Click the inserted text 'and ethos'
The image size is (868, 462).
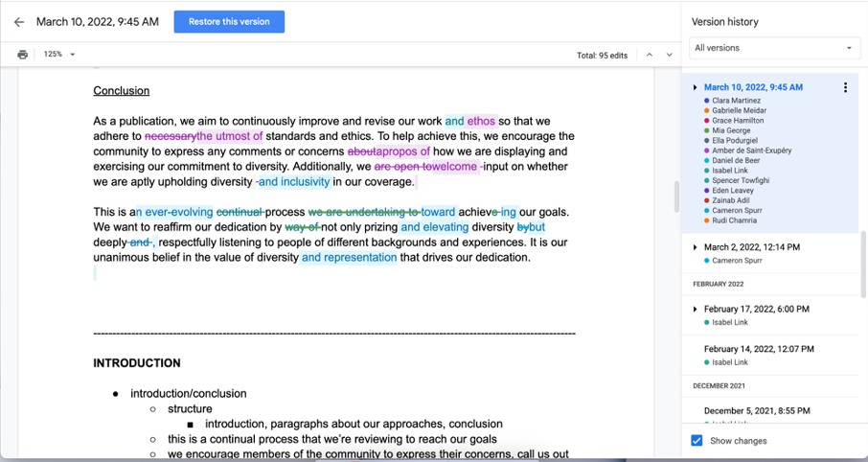tap(470, 122)
